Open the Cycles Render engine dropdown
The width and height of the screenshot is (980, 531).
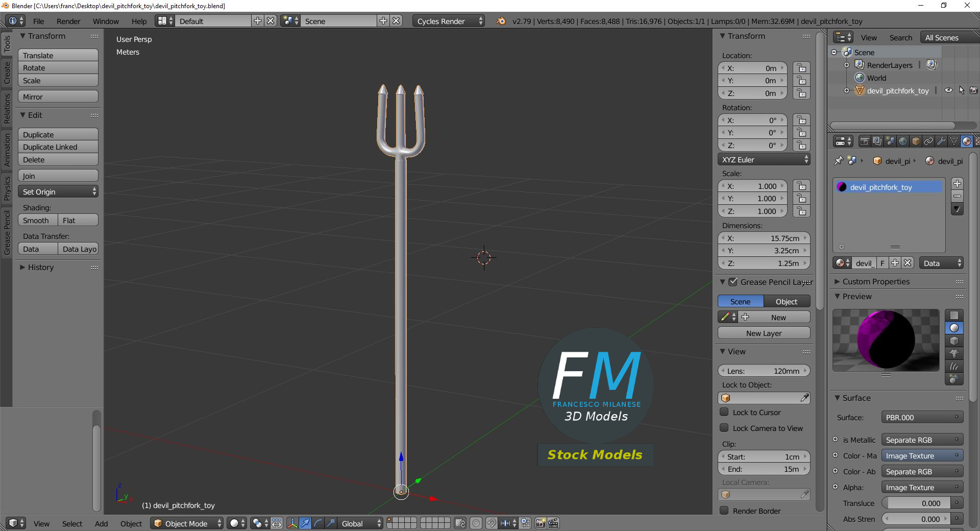coord(449,21)
